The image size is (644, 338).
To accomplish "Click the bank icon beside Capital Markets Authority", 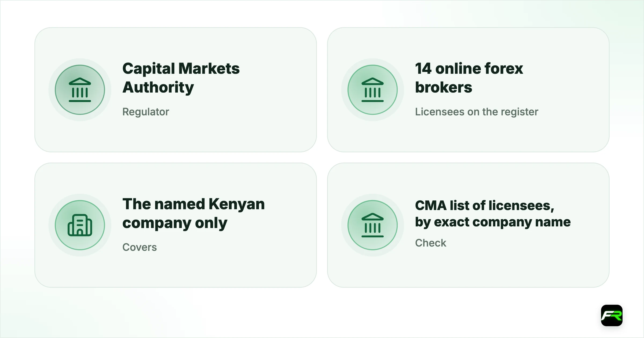I will (80, 90).
